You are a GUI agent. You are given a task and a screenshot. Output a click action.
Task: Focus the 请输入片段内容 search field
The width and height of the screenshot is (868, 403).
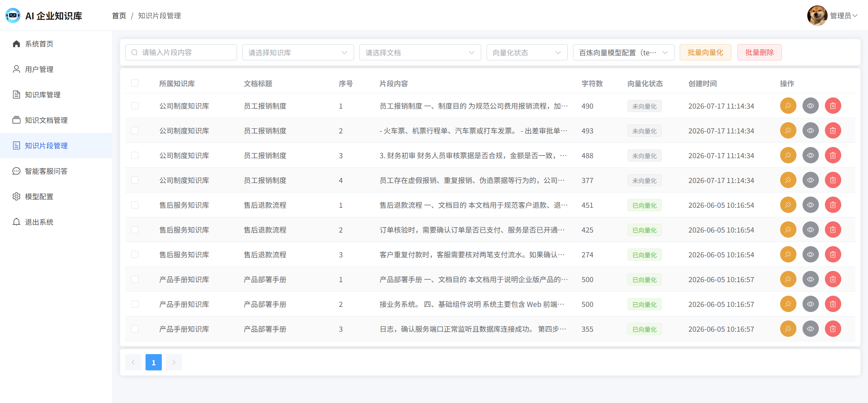(181, 52)
